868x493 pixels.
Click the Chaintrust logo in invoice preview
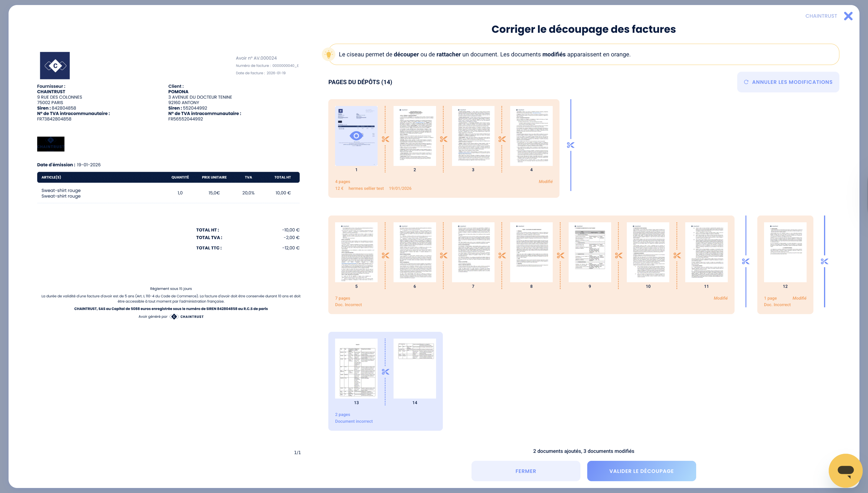click(x=55, y=66)
